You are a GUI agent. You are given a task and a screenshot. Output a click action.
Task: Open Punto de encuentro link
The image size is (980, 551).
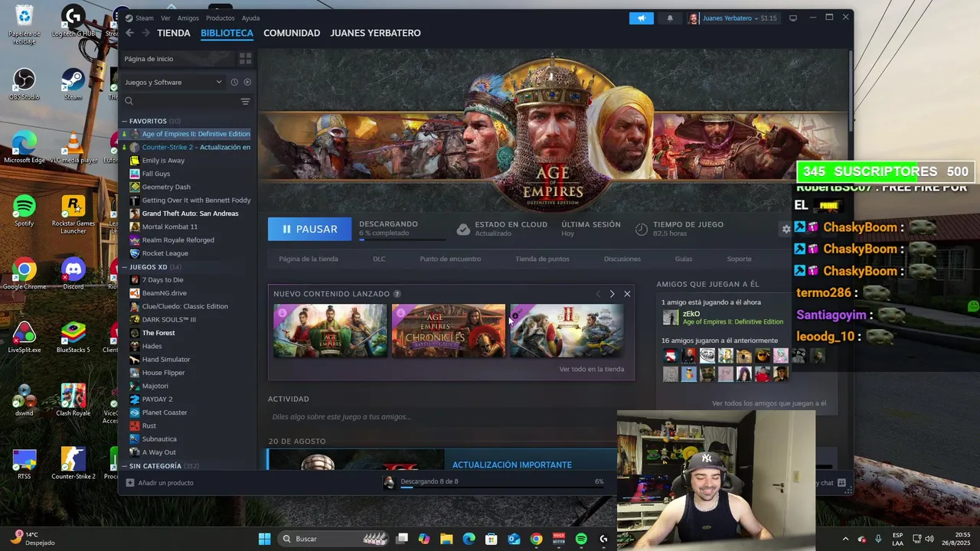coord(450,259)
